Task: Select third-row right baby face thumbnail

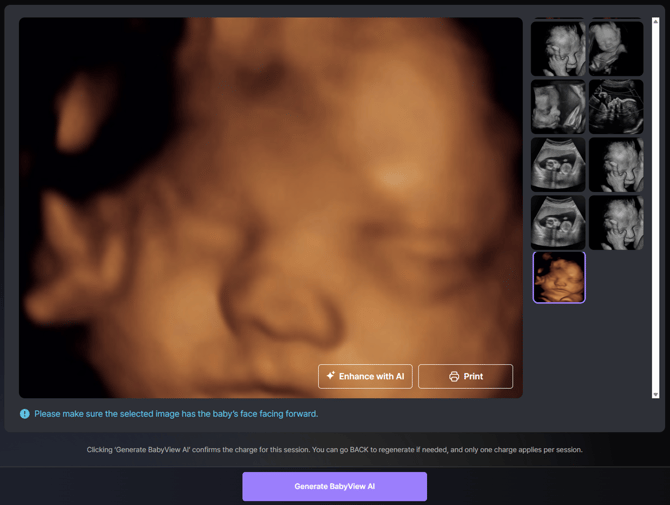Action: [616, 165]
